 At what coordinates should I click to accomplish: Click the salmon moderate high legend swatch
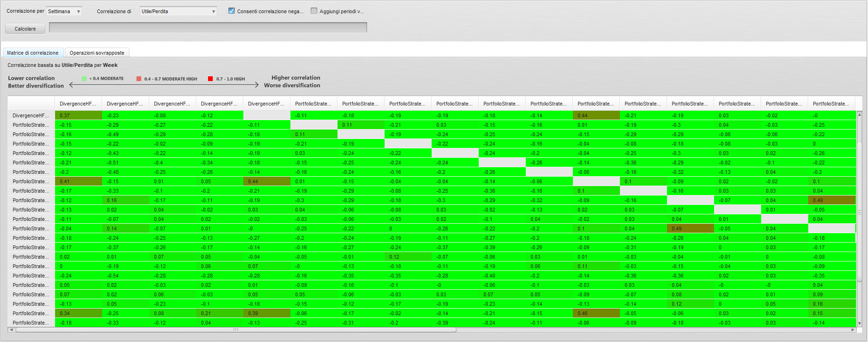pos(139,79)
